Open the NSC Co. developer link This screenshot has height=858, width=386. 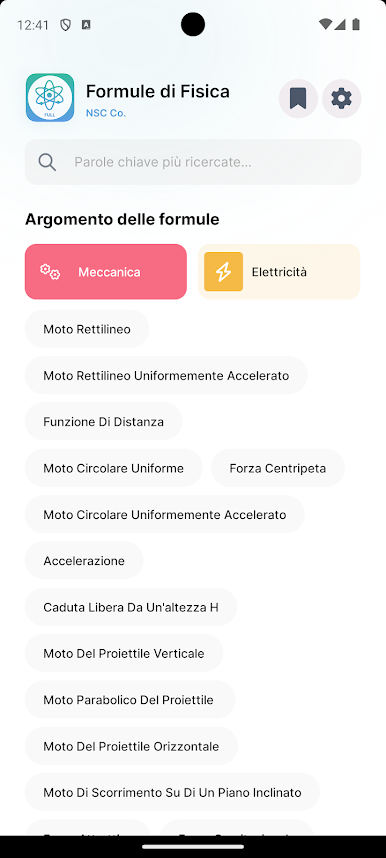click(106, 113)
